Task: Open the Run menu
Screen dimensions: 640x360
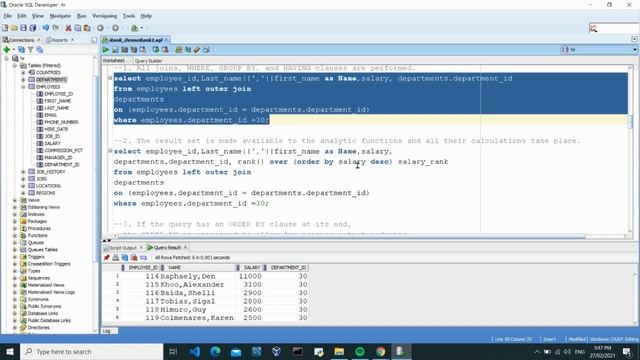Action: click(x=82, y=16)
